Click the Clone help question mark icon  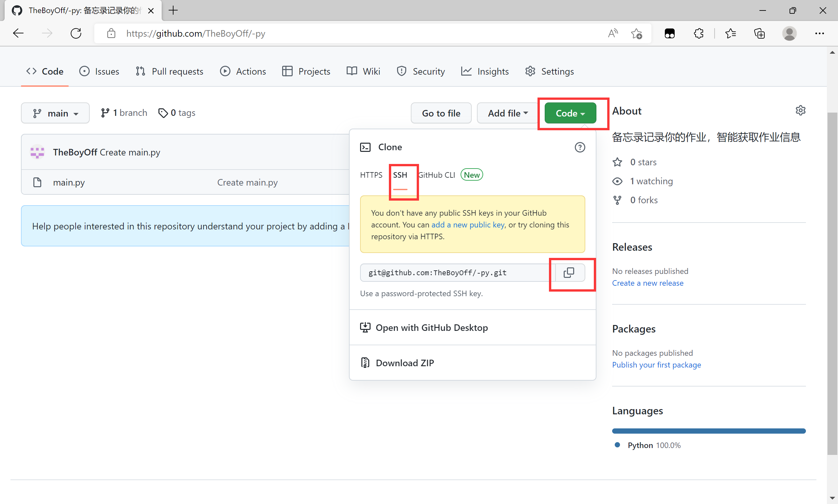point(579,147)
